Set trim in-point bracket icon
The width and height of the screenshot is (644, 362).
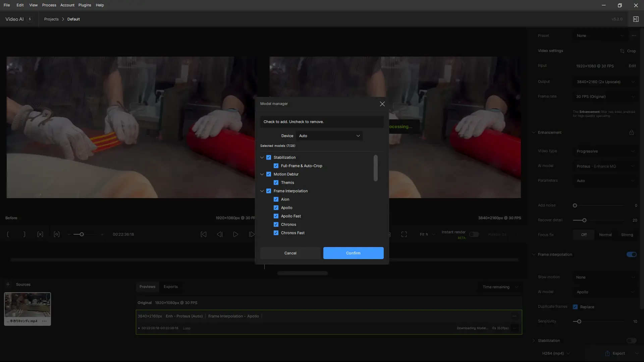(8, 234)
